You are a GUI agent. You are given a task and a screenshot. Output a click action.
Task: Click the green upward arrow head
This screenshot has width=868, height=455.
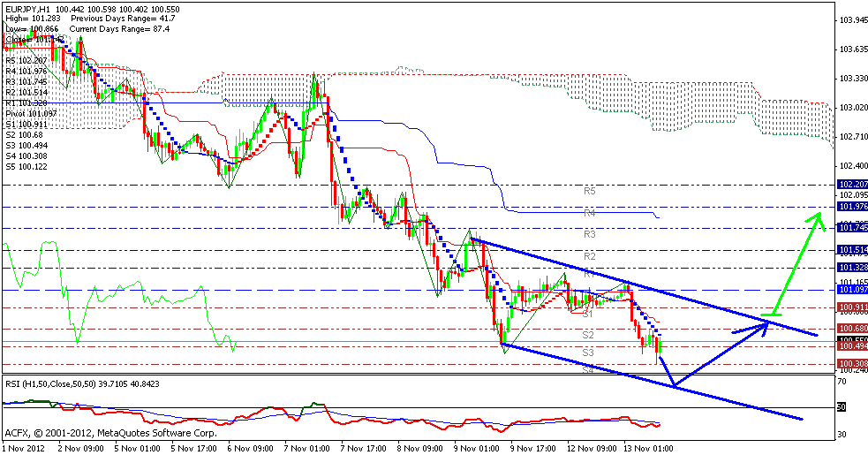coord(818,218)
